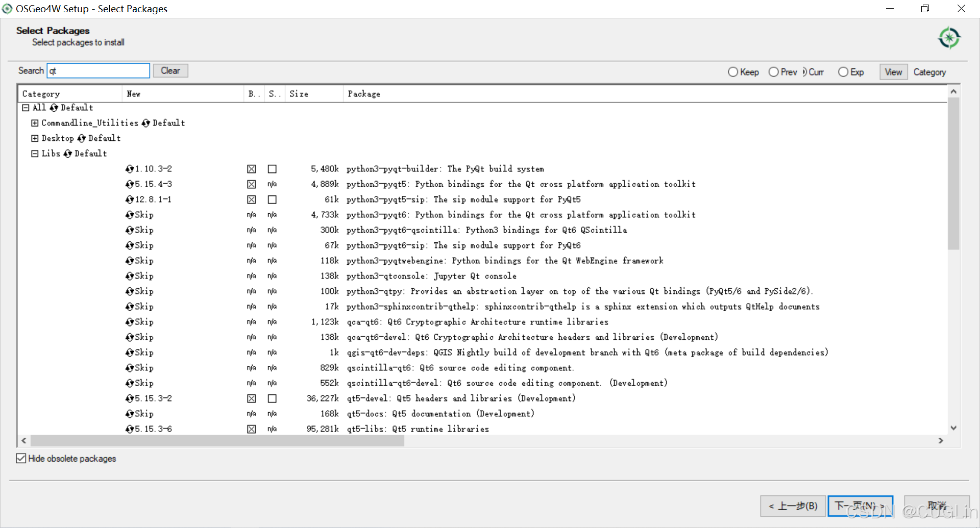Cycle Skip icon for python3-qtconsole row
The image size is (980, 528).
click(x=130, y=276)
